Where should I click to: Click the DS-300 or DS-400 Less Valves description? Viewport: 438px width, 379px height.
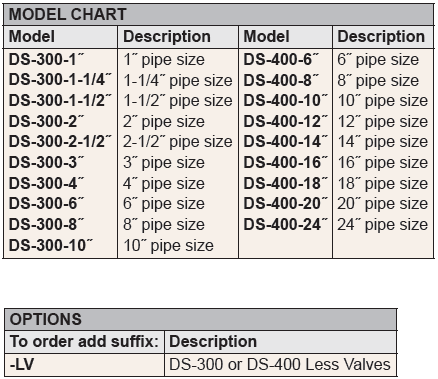[280, 364]
